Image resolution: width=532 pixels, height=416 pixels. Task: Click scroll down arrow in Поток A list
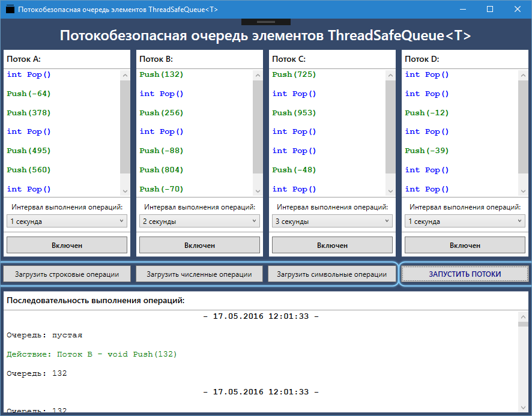click(x=125, y=191)
